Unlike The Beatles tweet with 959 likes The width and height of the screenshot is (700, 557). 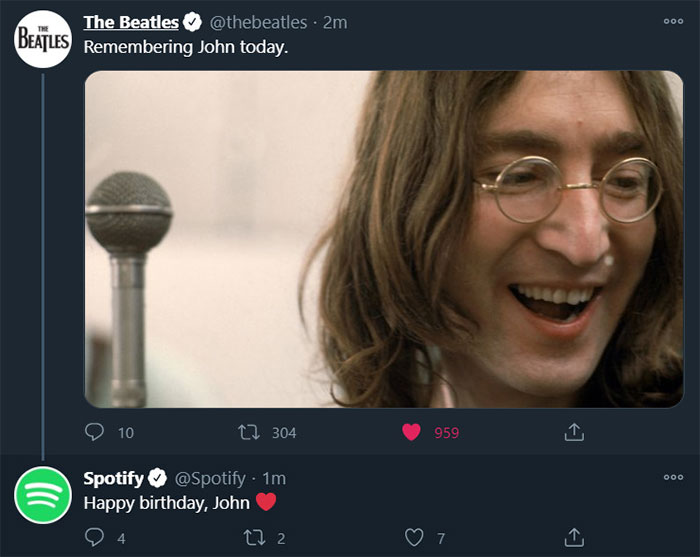pyautogui.click(x=411, y=432)
